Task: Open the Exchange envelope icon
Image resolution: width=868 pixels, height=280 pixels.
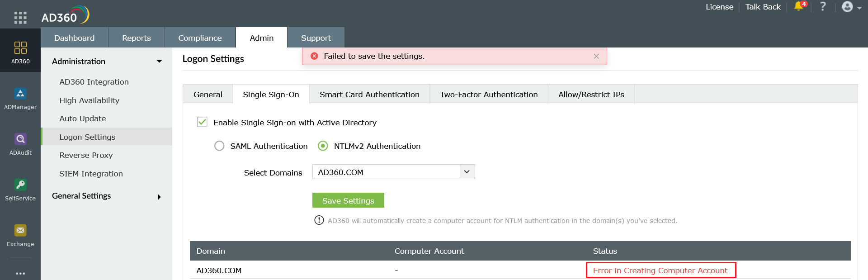Action: coord(20,230)
